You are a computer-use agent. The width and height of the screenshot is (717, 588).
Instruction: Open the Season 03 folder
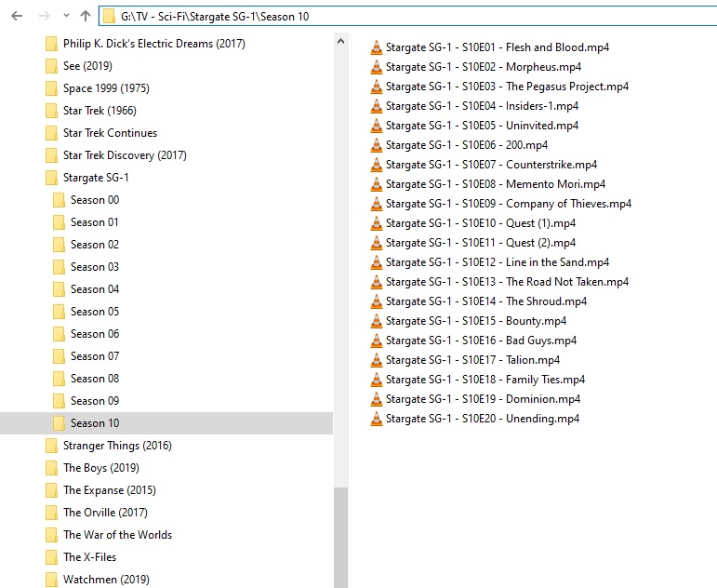(x=86, y=267)
